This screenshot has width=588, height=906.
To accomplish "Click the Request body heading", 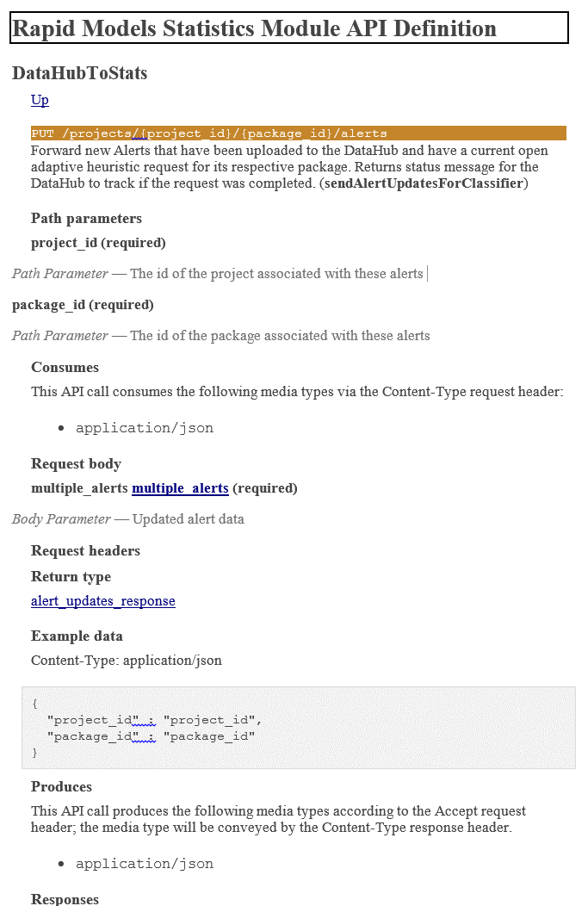I will [x=76, y=464].
